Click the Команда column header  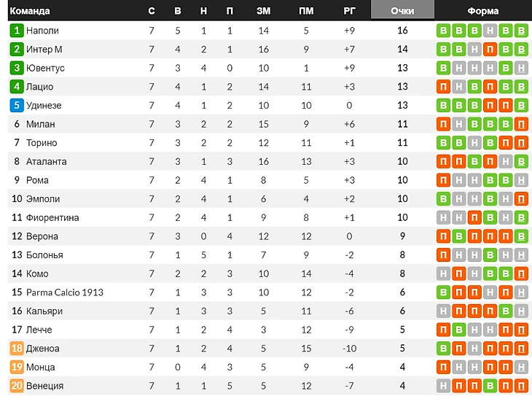(29, 10)
